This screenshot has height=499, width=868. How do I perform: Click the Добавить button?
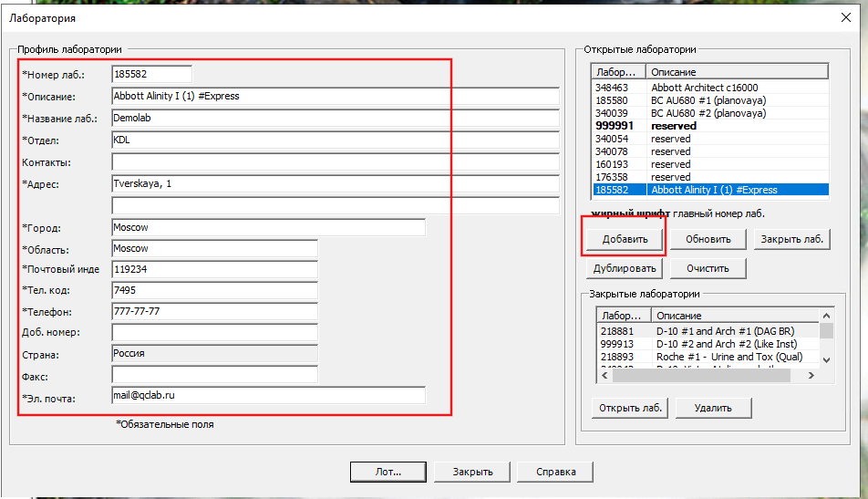pos(625,239)
